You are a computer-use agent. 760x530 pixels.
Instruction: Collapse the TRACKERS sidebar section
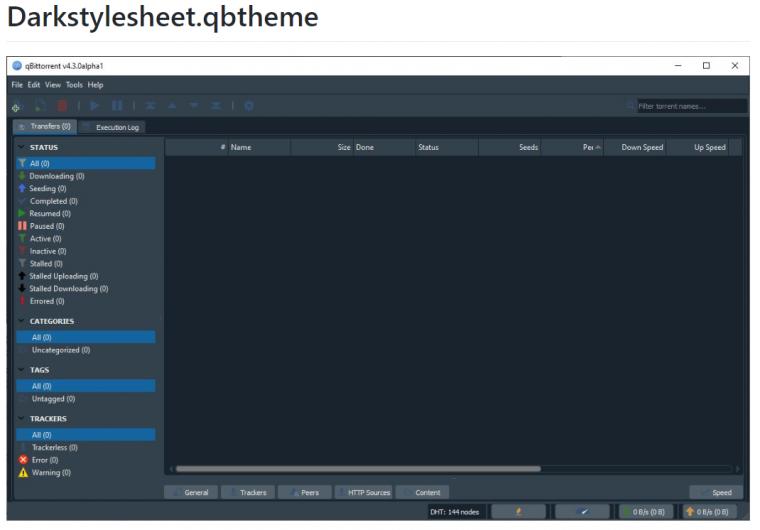pyautogui.click(x=21, y=418)
